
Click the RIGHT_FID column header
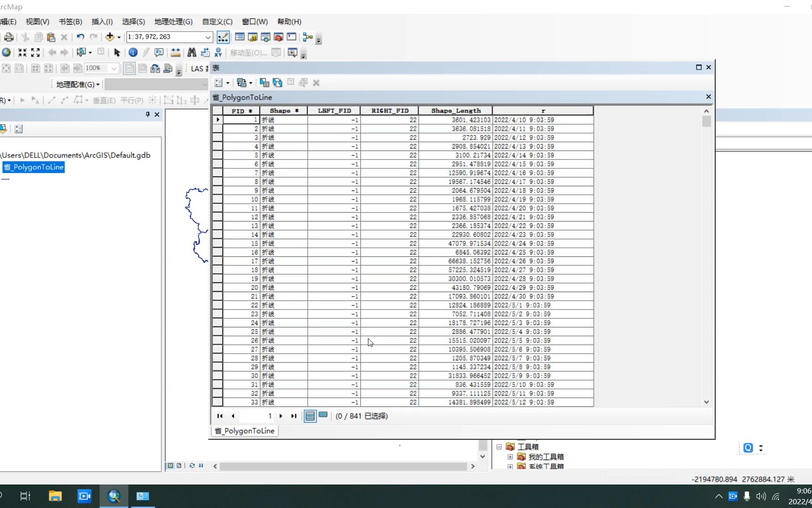[x=390, y=111]
